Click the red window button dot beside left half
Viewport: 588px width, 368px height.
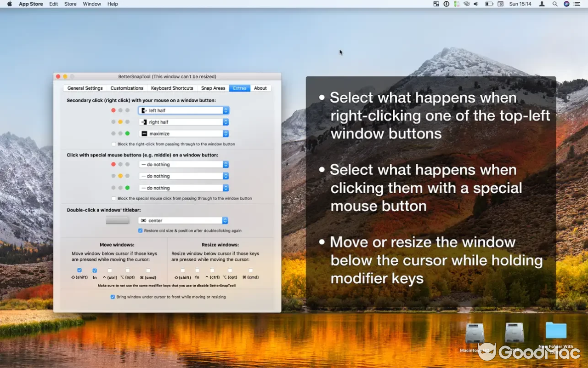113,110
